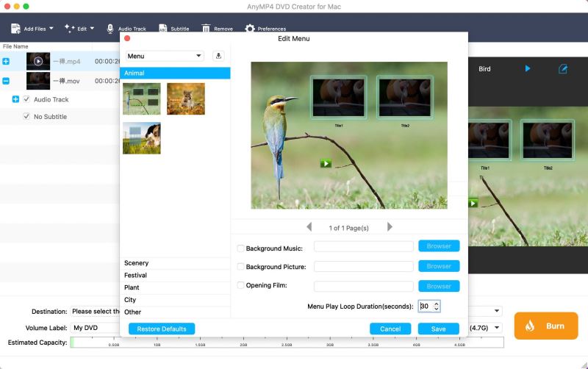Browse for Background Picture file
This screenshot has width=588, height=369.
(439, 266)
